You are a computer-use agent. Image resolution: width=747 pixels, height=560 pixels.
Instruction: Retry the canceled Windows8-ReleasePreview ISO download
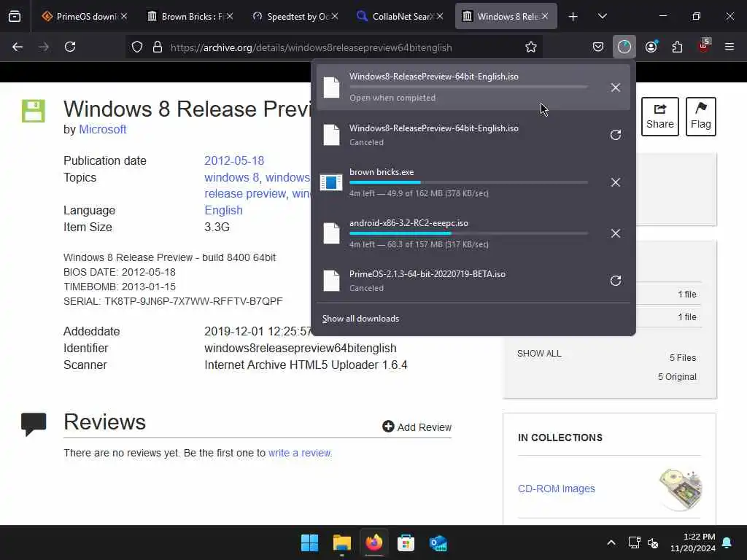pos(616,135)
